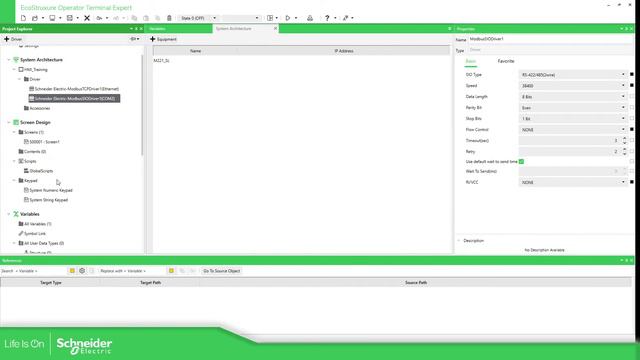The width and height of the screenshot is (640, 360).
Task: Click the add Driver button
Action: point(13,39)
